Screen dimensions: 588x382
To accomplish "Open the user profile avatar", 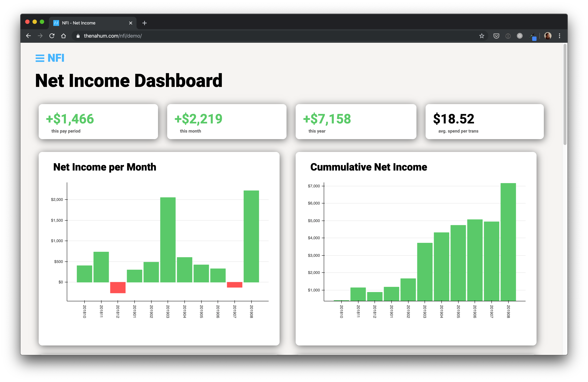I will pyautogui.click(x=547, y=36).
